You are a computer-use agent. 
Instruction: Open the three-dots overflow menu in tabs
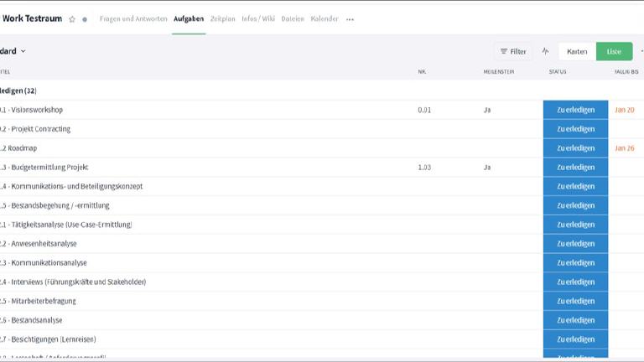click(350, 19)
